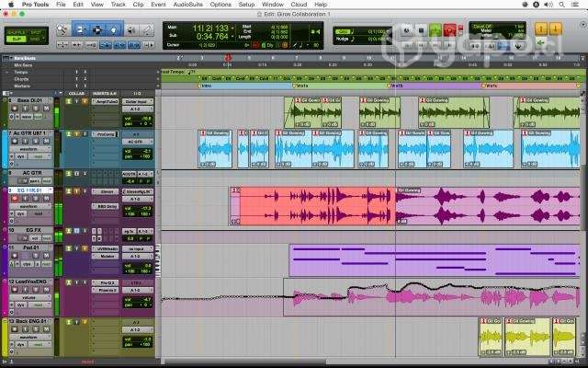Solo the Ac GTR U87 1 track
The width and height of the screenshot is (588, 368).
pyautogui.click(x=36, y=141)
